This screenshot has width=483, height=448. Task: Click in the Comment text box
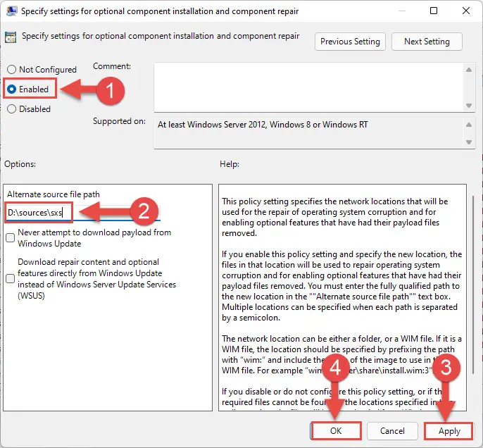[309, 87]
